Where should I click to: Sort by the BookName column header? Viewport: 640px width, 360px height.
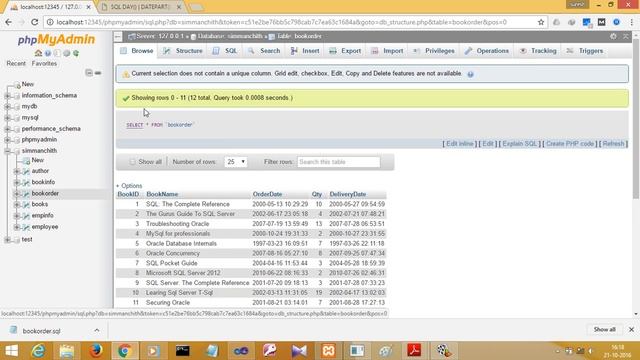[x=162, y=194]
